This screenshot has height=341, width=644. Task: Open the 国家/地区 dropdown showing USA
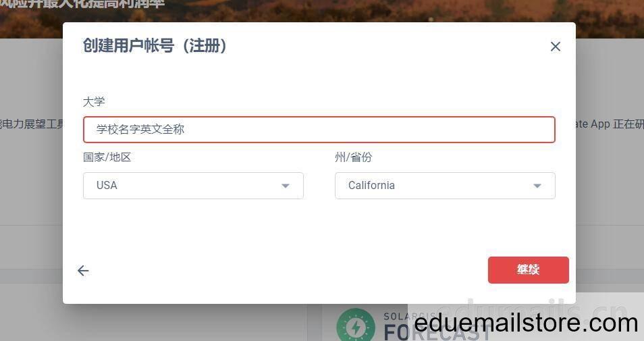point(193,186)
